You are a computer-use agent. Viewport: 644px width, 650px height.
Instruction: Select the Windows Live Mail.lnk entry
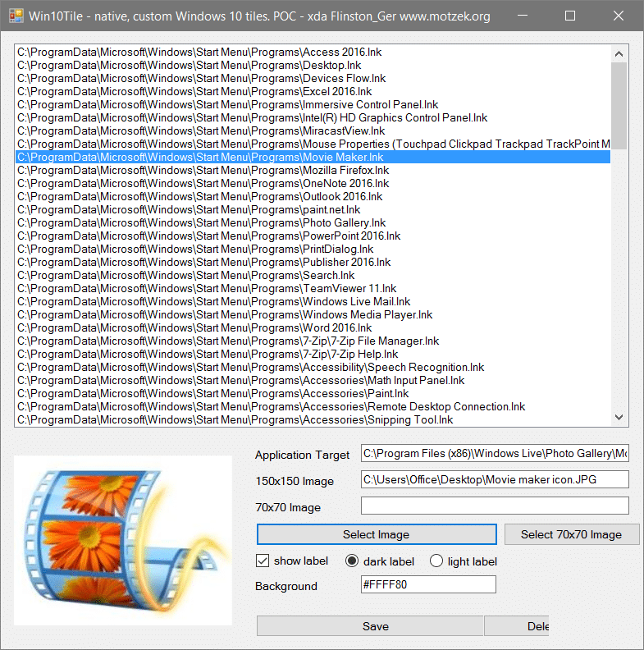click(x=313, y=301)
